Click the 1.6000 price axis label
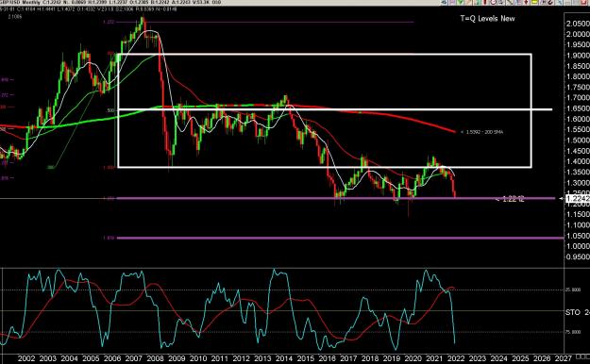Viewport: 590px width, 364px height. click(578, 119)
